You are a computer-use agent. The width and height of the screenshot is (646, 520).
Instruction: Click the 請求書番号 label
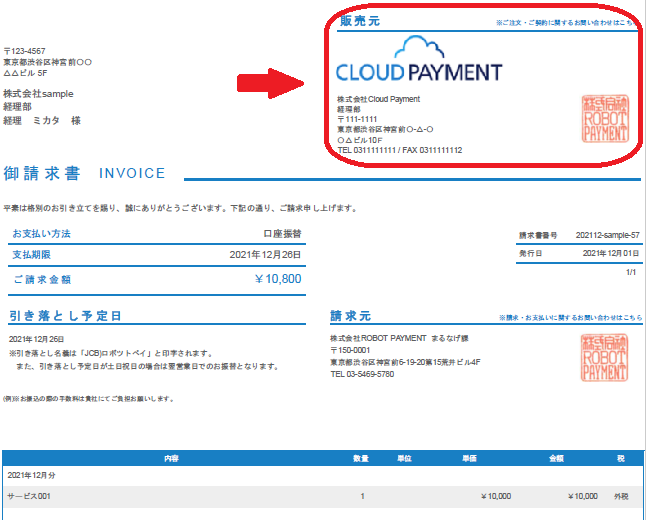[x=538, y=235]
